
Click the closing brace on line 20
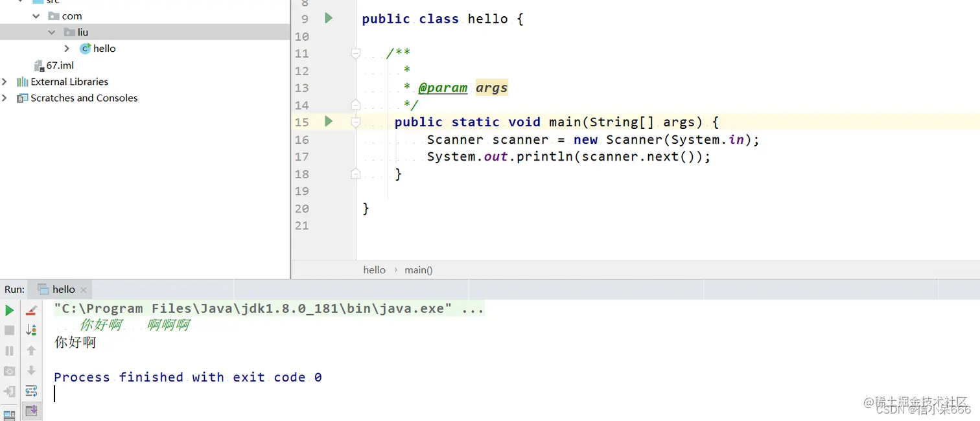coord(366,208)
